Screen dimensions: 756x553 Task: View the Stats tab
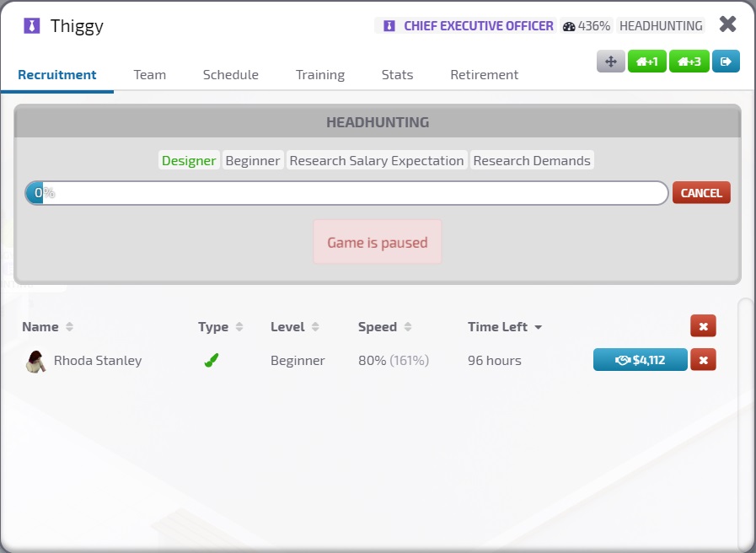coord(397,75)
